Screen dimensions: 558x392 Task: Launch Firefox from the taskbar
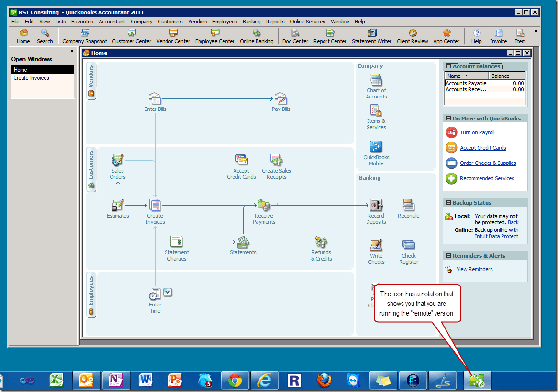click(324, 381)
